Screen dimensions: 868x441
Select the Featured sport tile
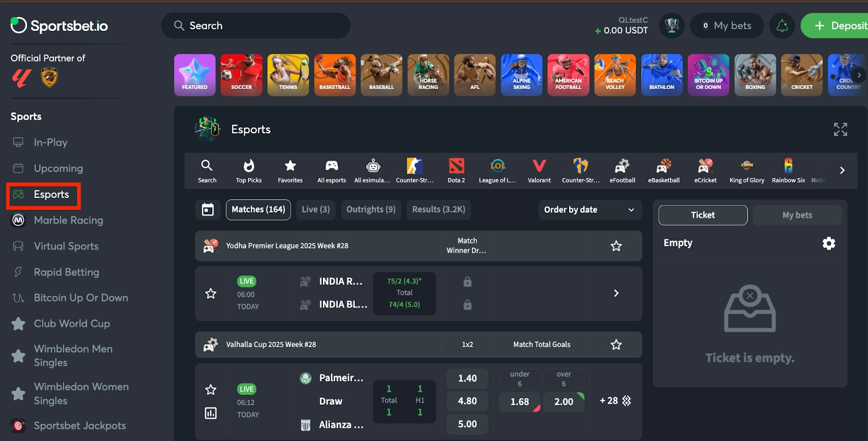(195, 75)
